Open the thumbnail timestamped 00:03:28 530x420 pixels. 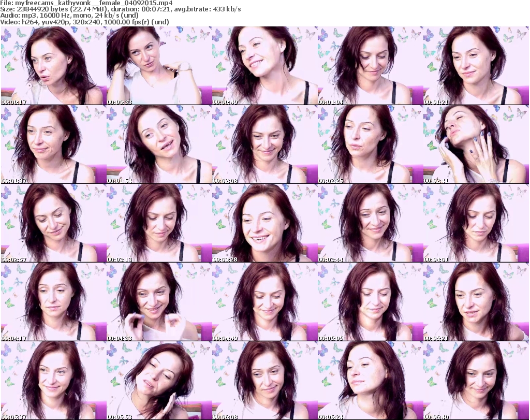264,223
